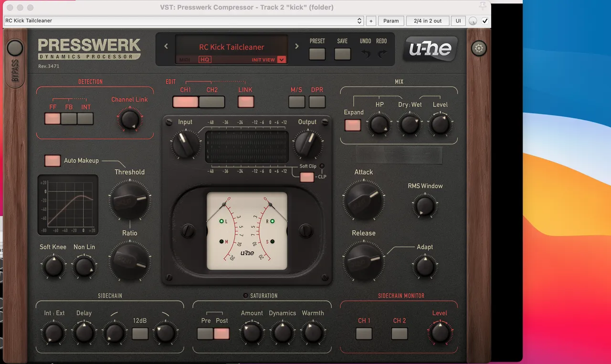This screenshot has height=364, width=611.
Task: Select Post saturation mode
Action: click(x=221, y=333)
